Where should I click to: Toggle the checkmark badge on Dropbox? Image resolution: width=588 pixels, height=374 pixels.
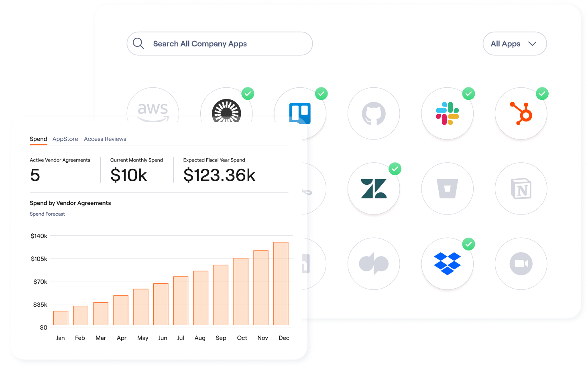(468, 244)
